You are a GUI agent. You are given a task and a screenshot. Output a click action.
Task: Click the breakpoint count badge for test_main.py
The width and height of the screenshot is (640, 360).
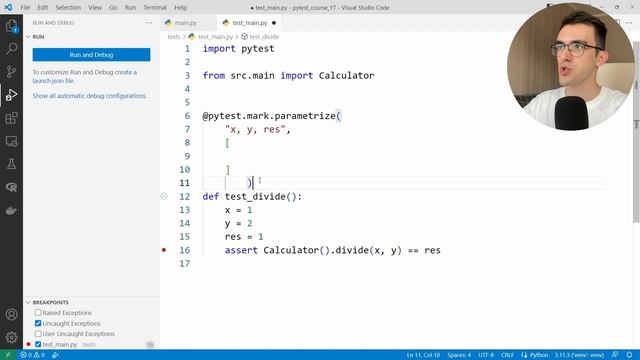tap(150, 344)
